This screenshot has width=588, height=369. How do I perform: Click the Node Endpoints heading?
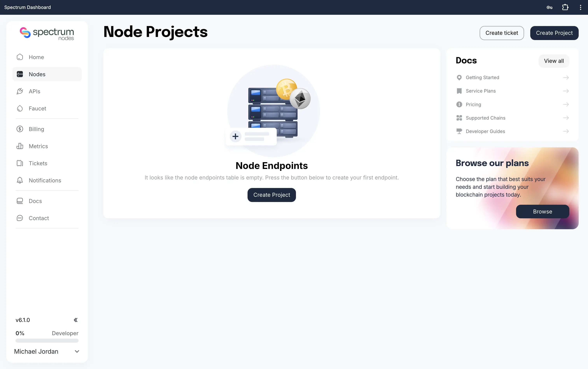(271, 165)
